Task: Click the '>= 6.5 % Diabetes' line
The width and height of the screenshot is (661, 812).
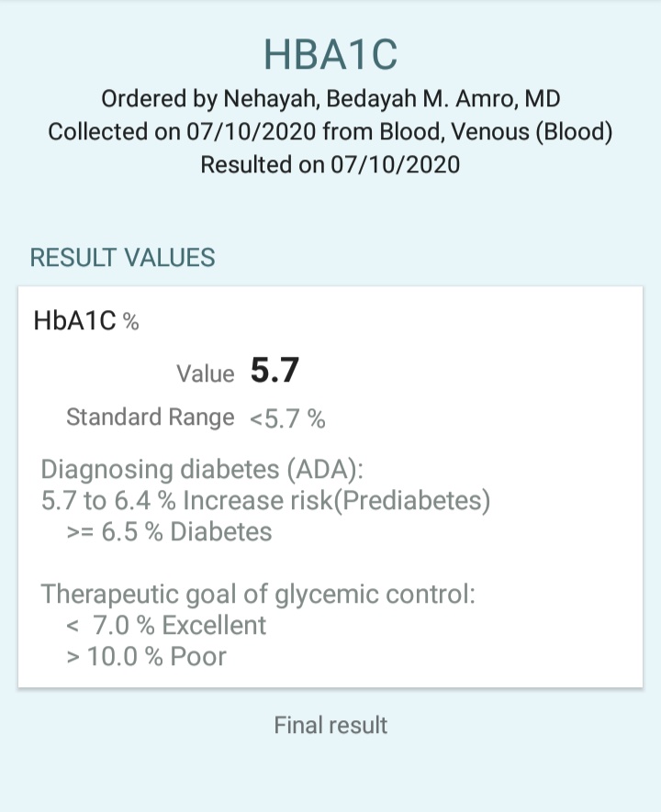Action: tap(169, 532)
